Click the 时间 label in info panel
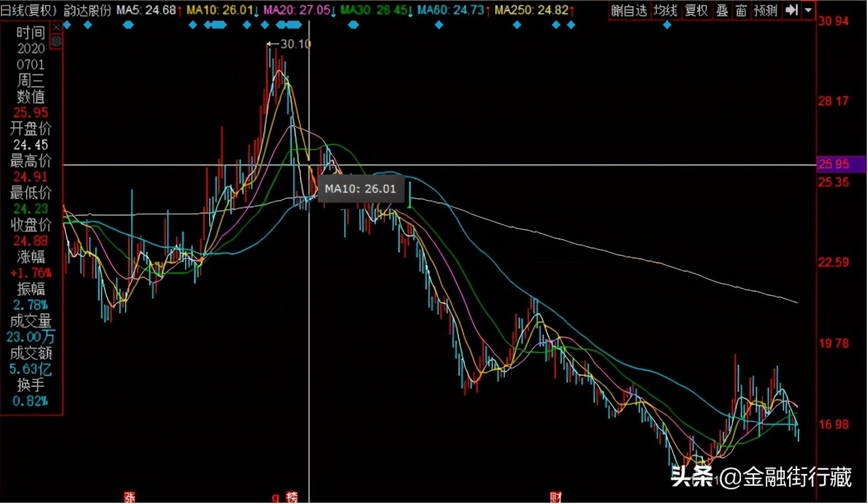The image size is (868, 504). pos(31,33)
